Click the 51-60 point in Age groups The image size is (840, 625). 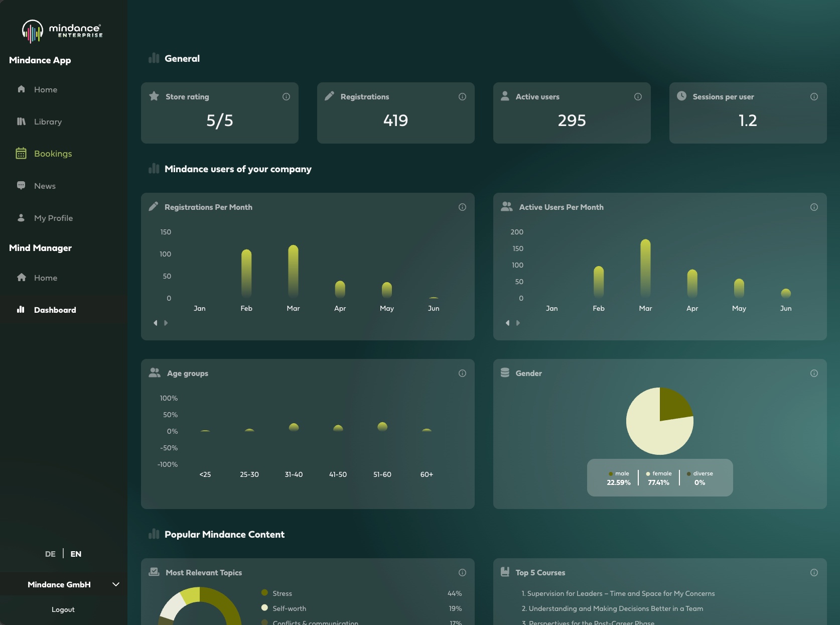point(382,427)
